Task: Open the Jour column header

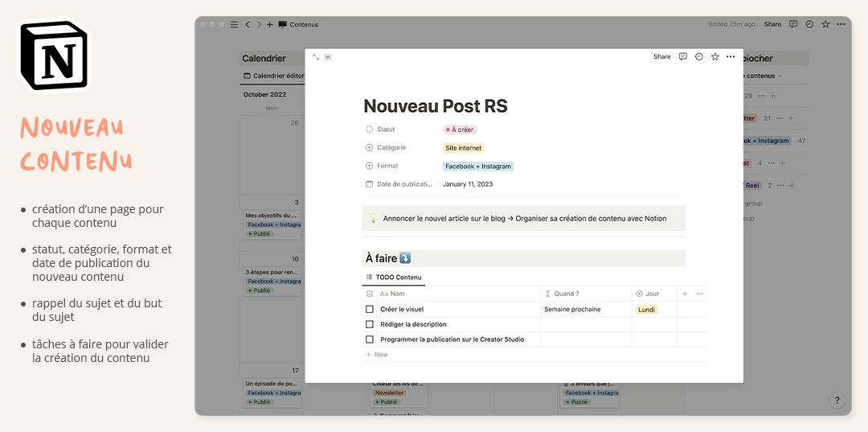Action: pyautogui.click(x=648, y=294)
